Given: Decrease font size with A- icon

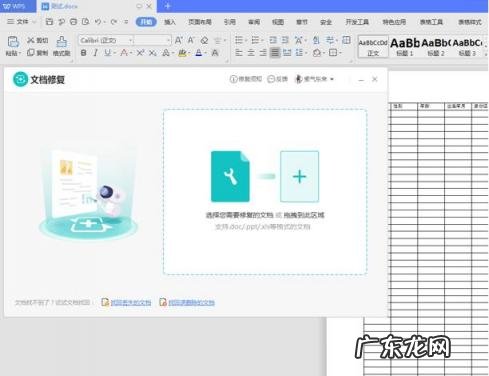Looking at the screenshot, I should 191,40.
